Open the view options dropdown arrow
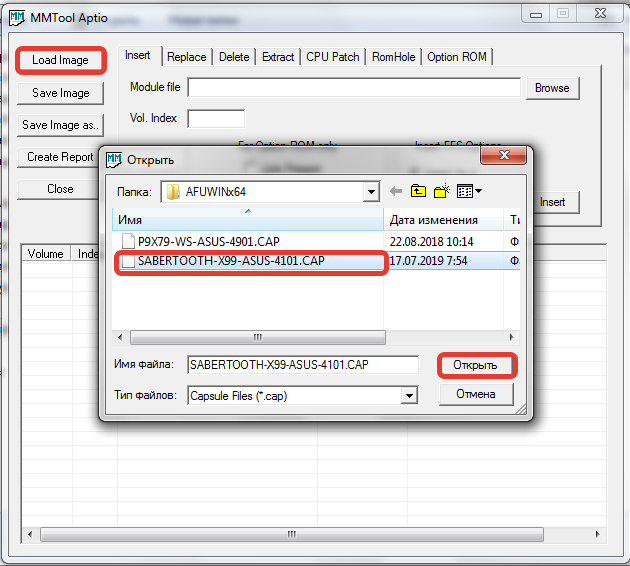This screenshot has height=566, width=630. pos(478,191)
